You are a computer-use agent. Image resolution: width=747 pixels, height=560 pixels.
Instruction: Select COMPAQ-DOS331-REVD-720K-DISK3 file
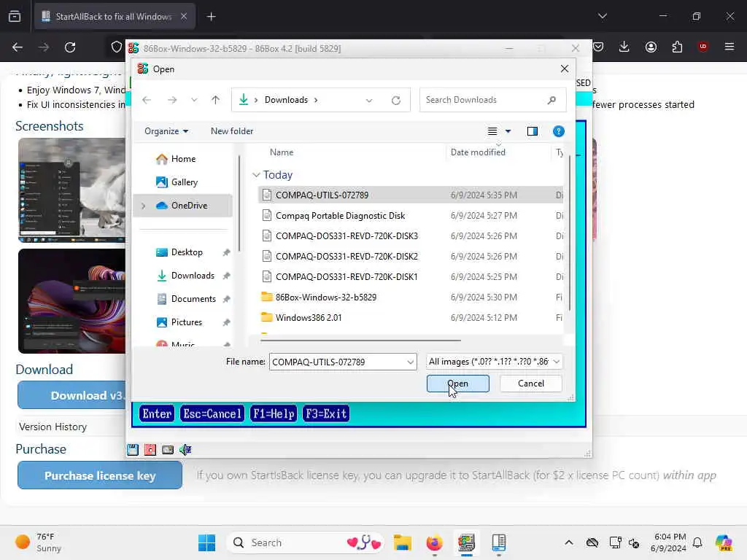click(347, 236)
